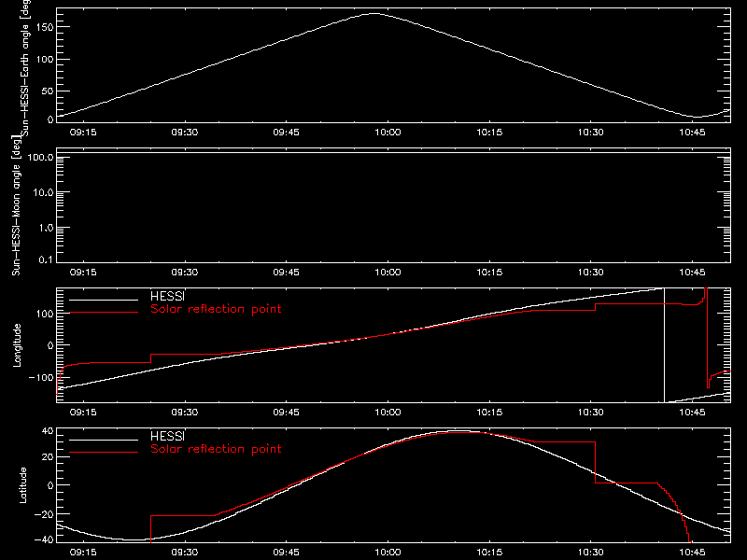Click 10:00 time label under Earth angle plot
Viewport: 747px width, 560px height.
[388, 132]
